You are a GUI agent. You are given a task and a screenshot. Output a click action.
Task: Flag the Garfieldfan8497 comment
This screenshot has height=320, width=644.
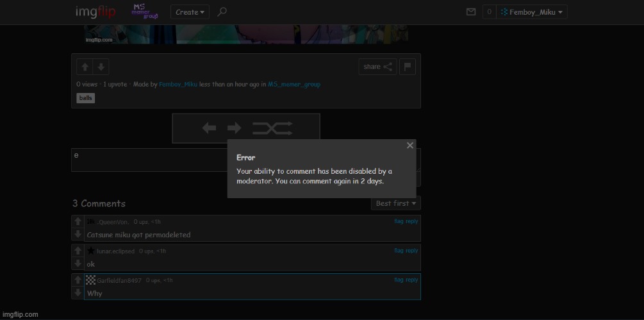399,280
